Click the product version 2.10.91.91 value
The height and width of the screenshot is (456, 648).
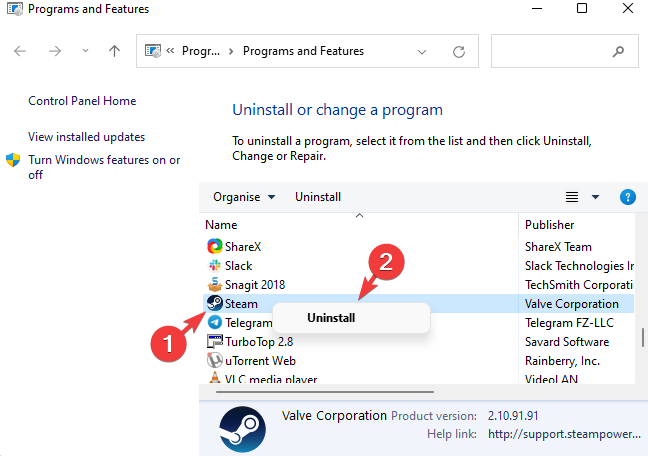513,415
